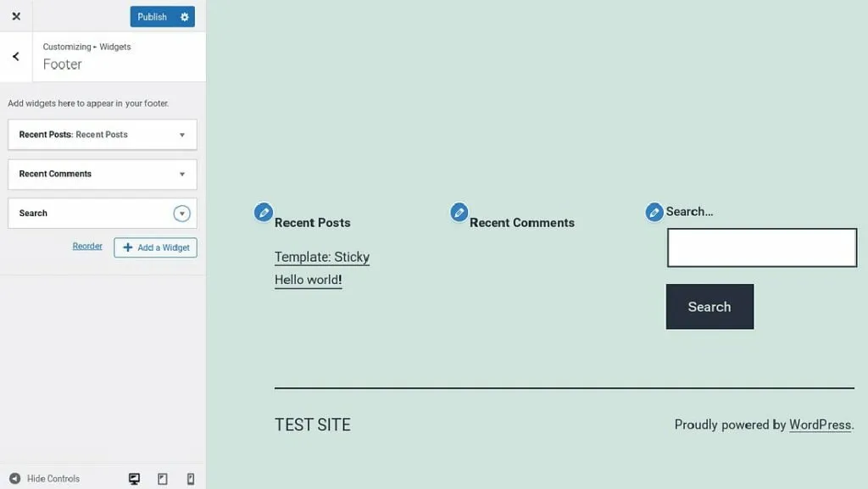Click inside the search input field
The width and height of the screenshot is (868, 489).
click(760, 247)
